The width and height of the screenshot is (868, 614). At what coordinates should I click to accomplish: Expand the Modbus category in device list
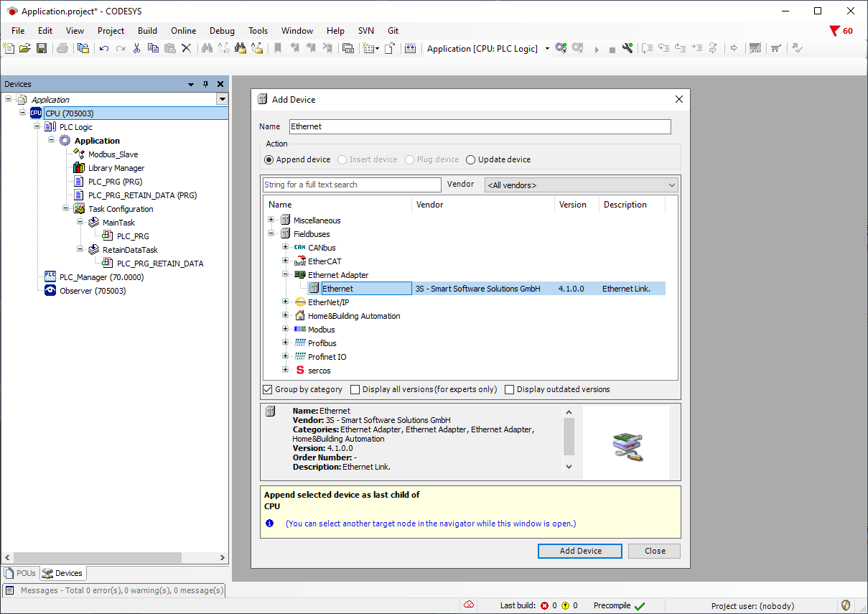coord(286,330)
